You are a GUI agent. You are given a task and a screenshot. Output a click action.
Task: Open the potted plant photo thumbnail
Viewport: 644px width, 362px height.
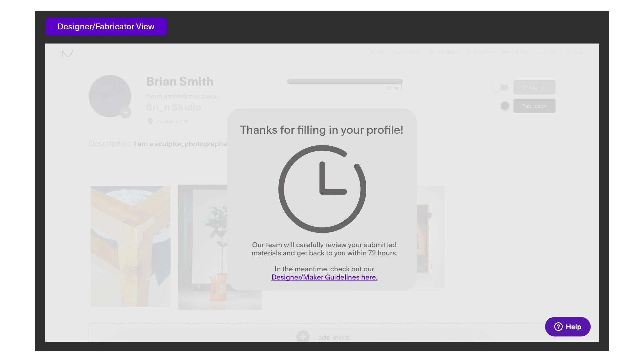(203, 247)
